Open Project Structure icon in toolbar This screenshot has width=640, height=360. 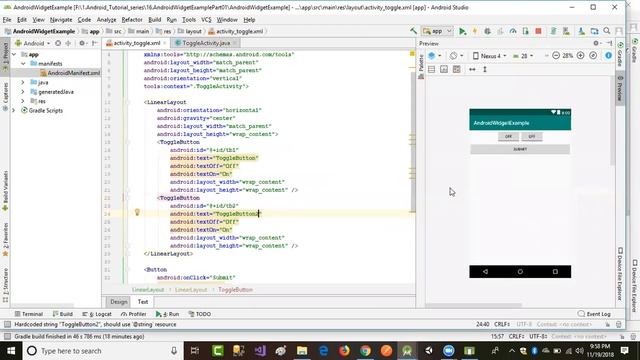pyautogui.click(x=594, y=31)
